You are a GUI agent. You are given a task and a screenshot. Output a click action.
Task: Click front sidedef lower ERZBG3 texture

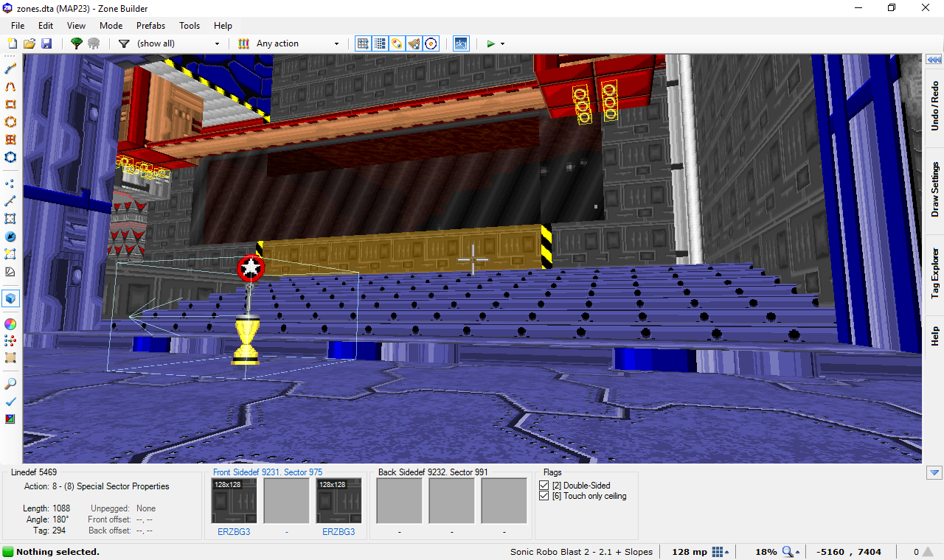click(339, 501)
